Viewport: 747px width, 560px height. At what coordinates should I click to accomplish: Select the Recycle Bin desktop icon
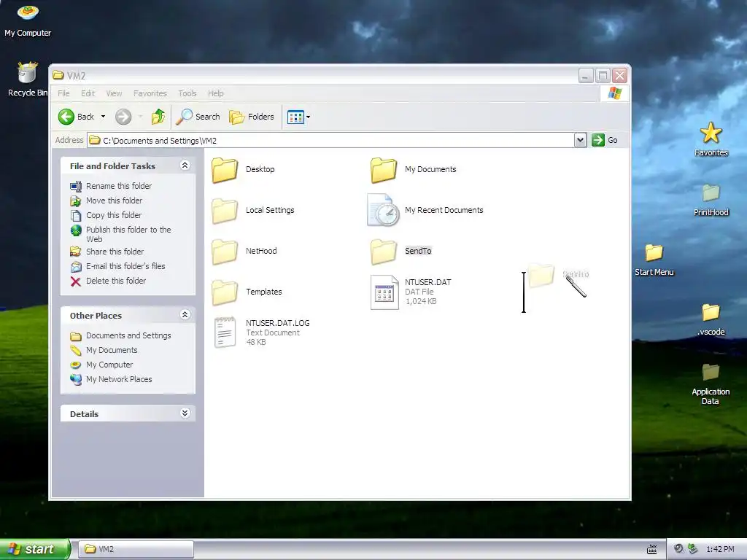pyautogui.click(x=27, y=72)
